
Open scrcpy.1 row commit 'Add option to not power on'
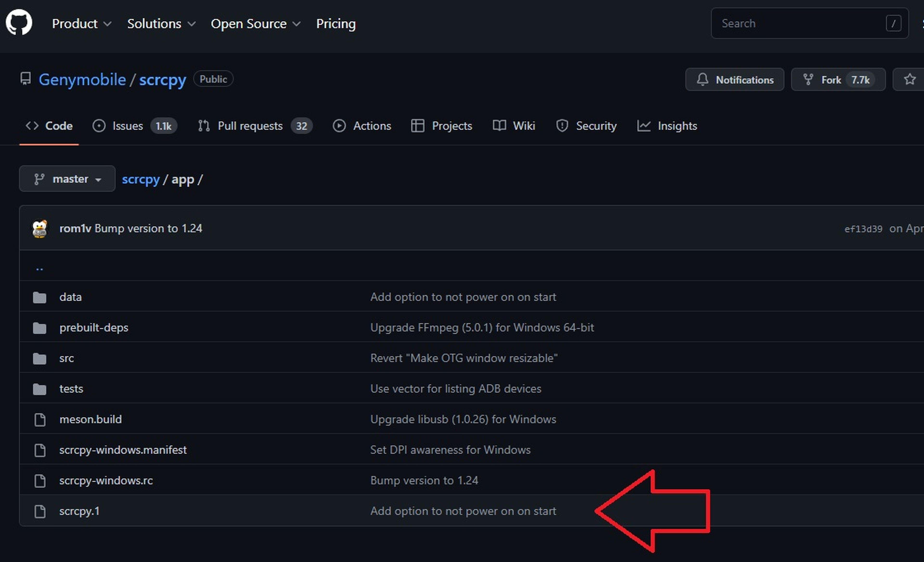[463, 511]
